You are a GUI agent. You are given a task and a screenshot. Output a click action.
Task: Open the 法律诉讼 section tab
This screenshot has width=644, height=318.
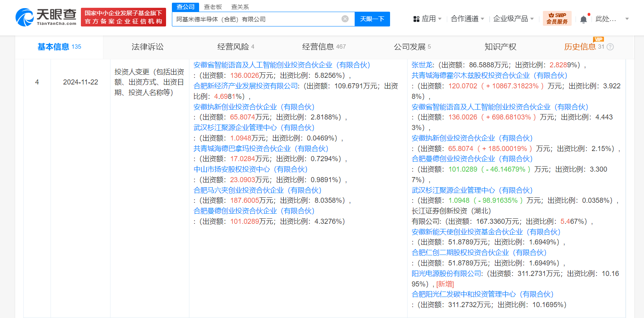click(147, 47)
